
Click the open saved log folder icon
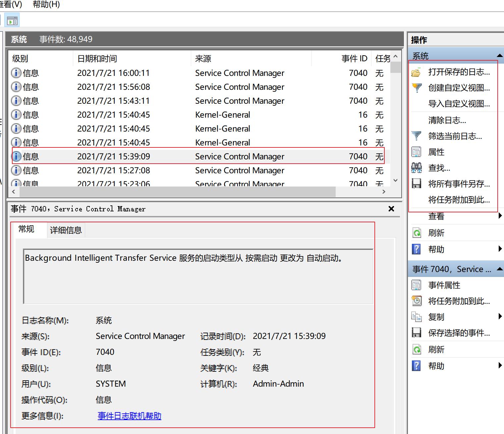(x=417, y=72)
